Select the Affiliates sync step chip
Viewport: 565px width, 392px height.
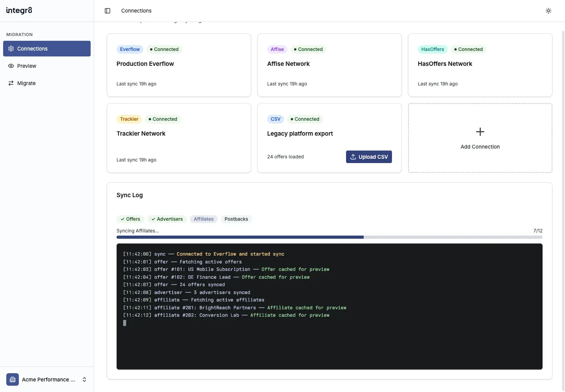point(204,219)
